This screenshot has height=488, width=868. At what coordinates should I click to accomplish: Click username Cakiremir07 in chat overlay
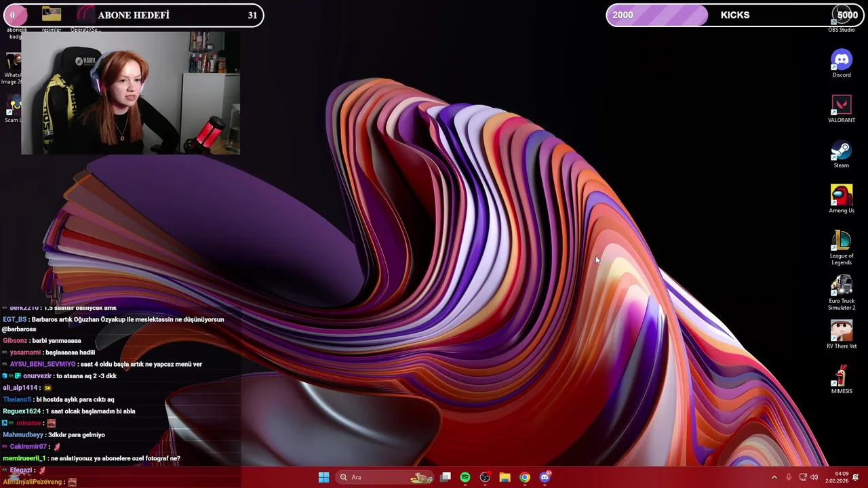point(28,447)
